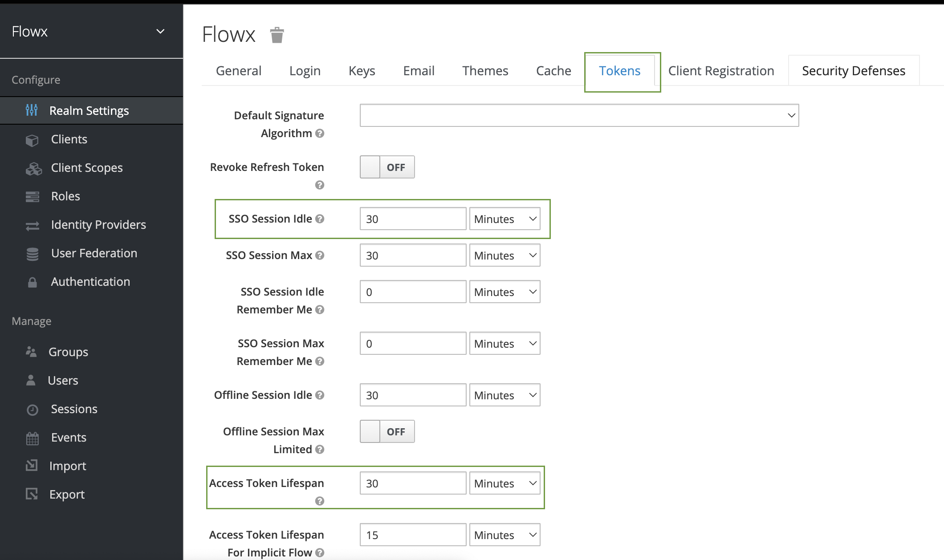Click help icon beside SSO Session Idle
This screenshot has height=560, width=944.
(x=320, y=219)
